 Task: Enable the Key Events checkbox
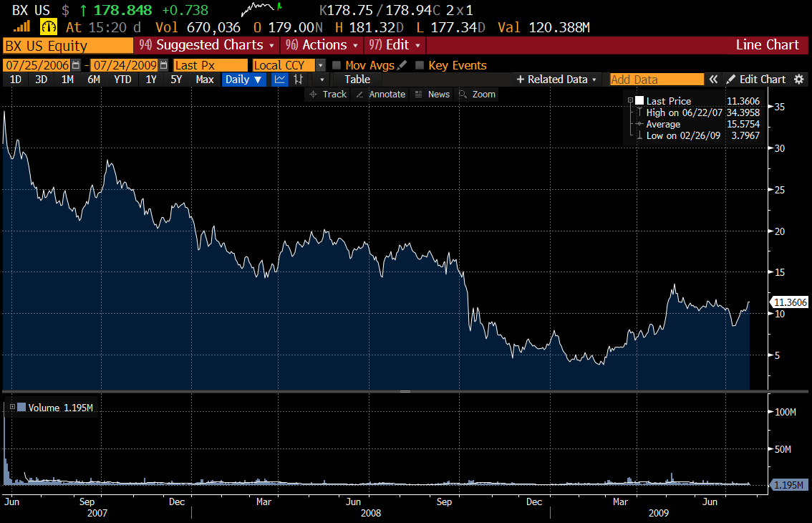pyautogui.click(x=420, y=65)
